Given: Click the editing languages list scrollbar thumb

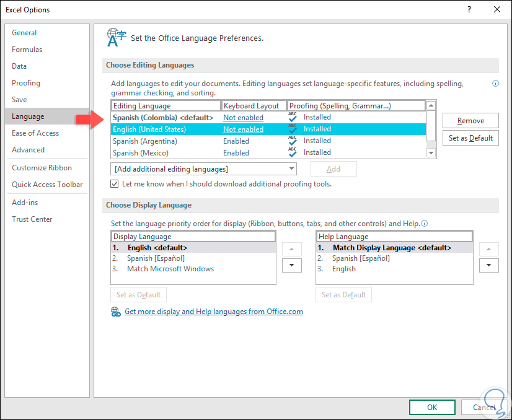Looking at the screenshot, I should click(431, 126).
